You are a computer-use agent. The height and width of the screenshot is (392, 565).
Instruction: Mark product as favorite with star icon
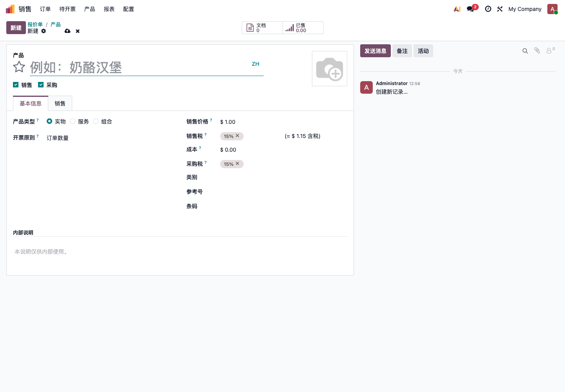[19, 67]
